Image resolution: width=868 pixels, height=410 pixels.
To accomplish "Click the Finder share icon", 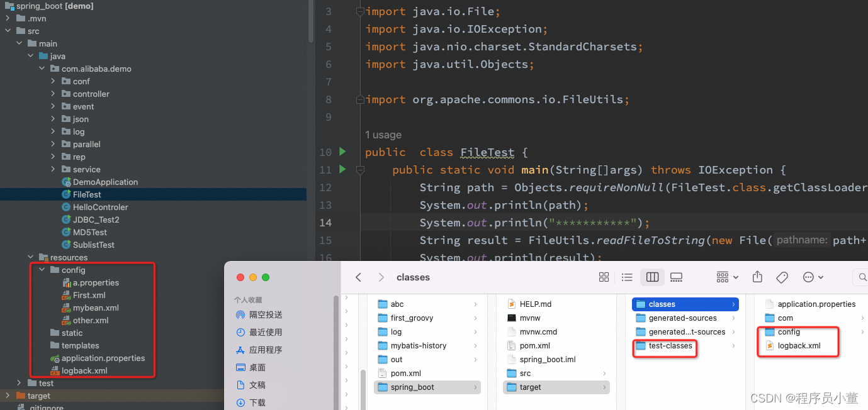I will [757, 277].
